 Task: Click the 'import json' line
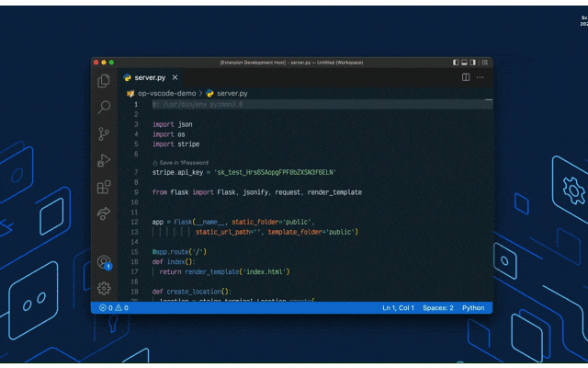coord(173,124)
